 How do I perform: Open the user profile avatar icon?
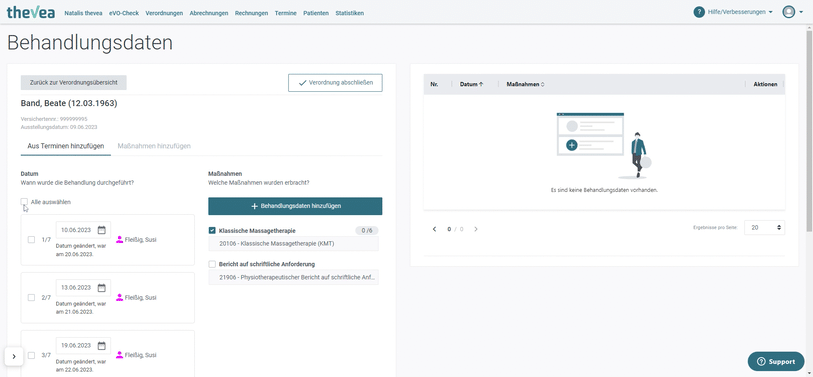click(x=789, y=12)
